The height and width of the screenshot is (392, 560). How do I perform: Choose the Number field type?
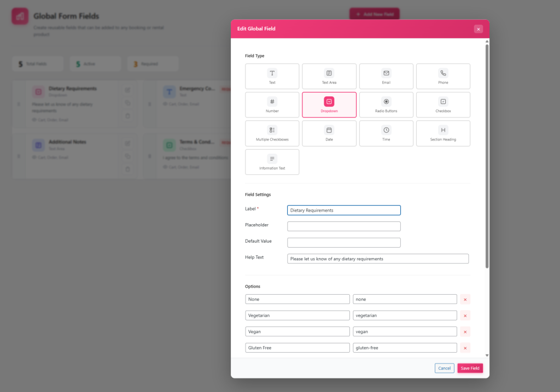(x=272, y=105)
